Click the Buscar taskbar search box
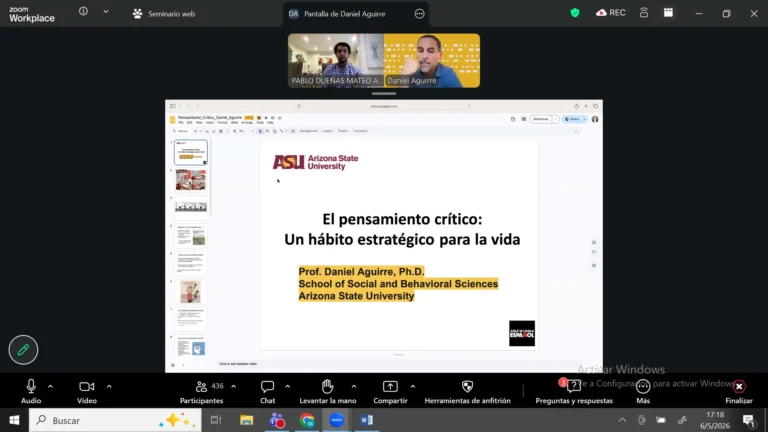Viewport: 768px width, 432px height. (115, 420)
